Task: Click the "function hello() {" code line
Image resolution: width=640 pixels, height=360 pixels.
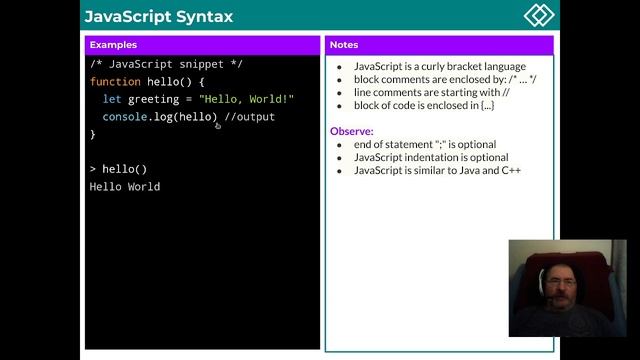Action: (147, 82)
